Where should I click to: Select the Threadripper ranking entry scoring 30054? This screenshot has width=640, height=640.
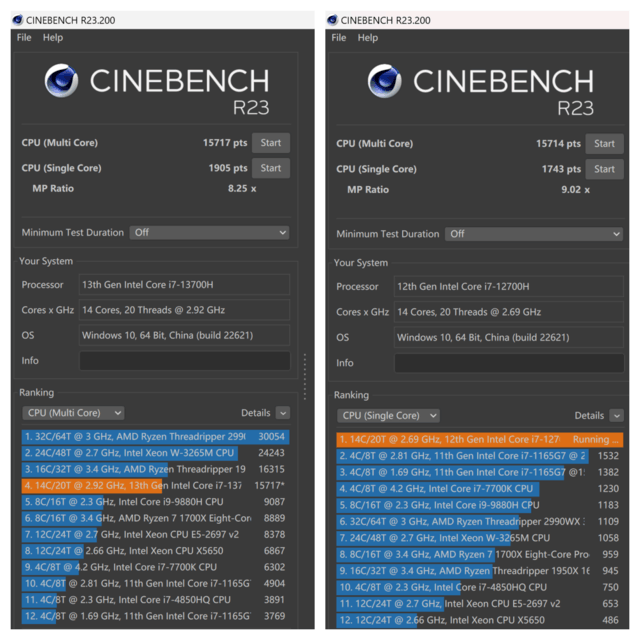click(150, 436)
